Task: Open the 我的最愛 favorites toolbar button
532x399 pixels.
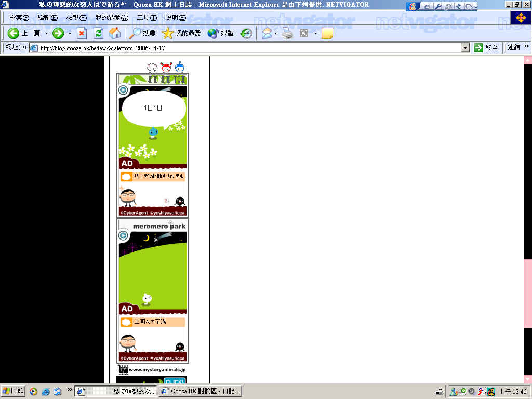Action: coord(181,33)
